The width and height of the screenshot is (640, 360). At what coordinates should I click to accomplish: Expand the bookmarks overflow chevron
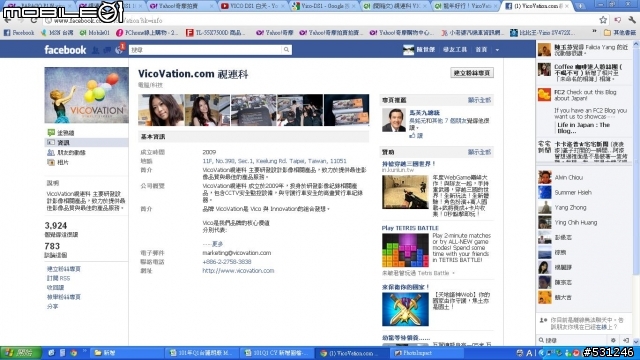(x=594, y=32)
